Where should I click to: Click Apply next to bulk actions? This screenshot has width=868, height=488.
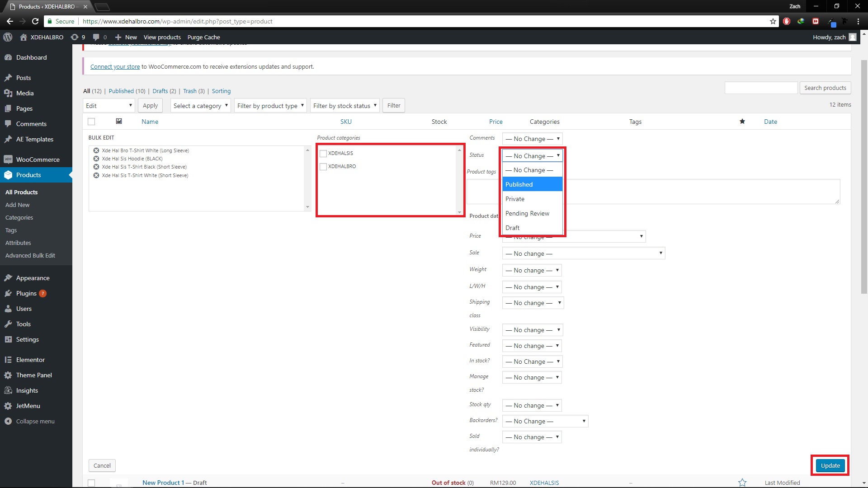pos(150,106)
